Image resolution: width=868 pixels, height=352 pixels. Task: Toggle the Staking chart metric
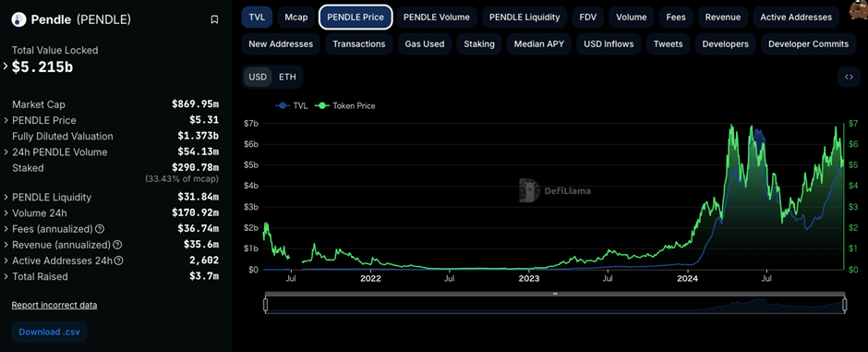point(479,43)
